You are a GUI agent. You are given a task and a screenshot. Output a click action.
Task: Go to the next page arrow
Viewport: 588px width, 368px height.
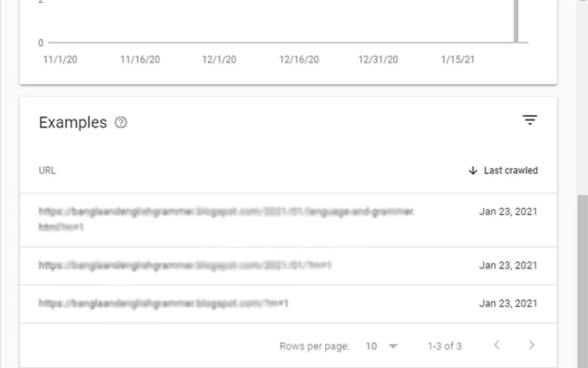coord(532,345)
